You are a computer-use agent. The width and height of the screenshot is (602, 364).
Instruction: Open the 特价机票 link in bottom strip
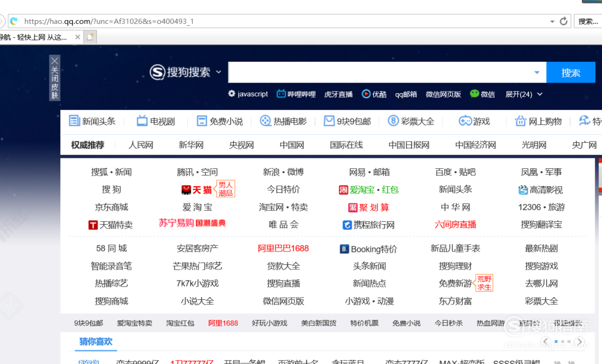pos(365,323)
